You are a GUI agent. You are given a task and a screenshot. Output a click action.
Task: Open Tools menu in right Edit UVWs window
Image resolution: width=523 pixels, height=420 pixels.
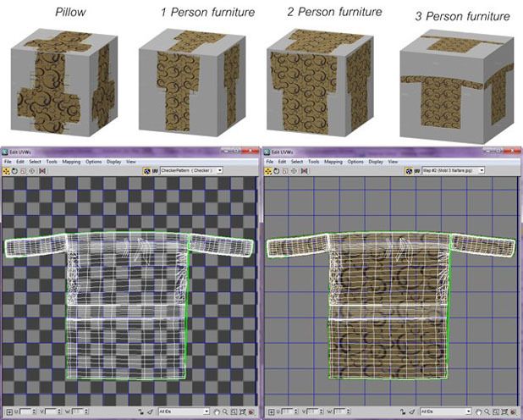coord(313,162)
